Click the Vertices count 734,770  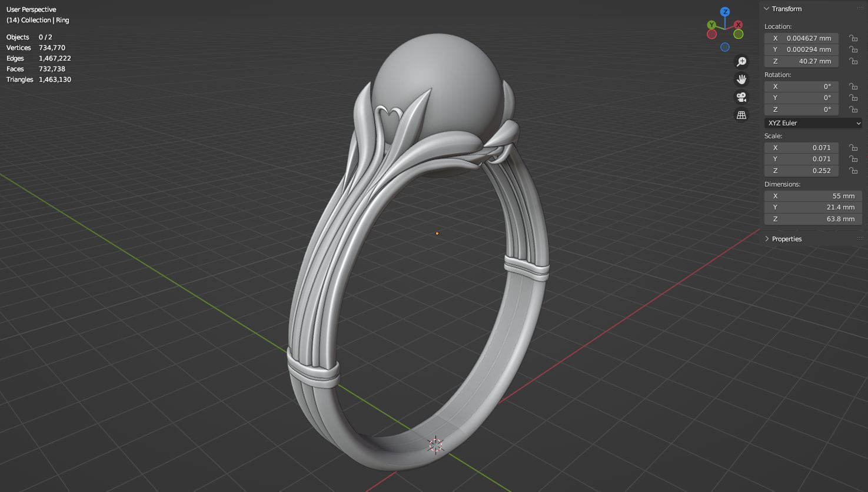click(x=52, y=48)
